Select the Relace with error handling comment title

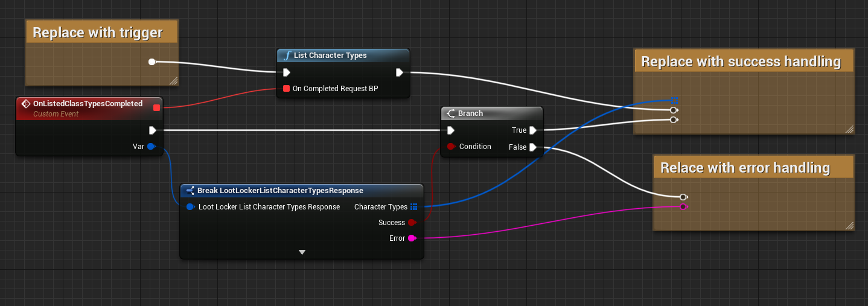745,168
